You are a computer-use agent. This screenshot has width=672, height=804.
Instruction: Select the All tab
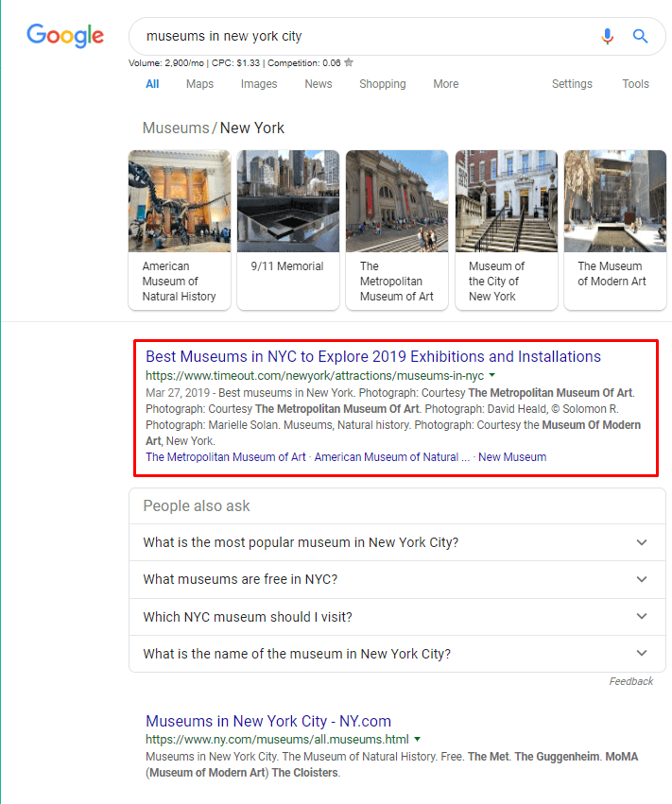tap(152, 84)
